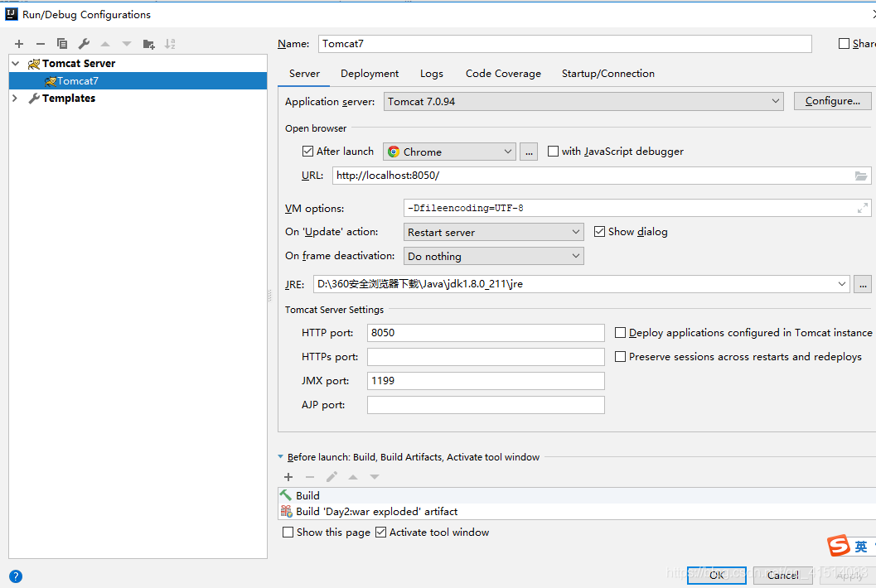The height and width of the screenshot is (588, 876).
Task: Switch to the Server tab
Action: coord(304,74)
